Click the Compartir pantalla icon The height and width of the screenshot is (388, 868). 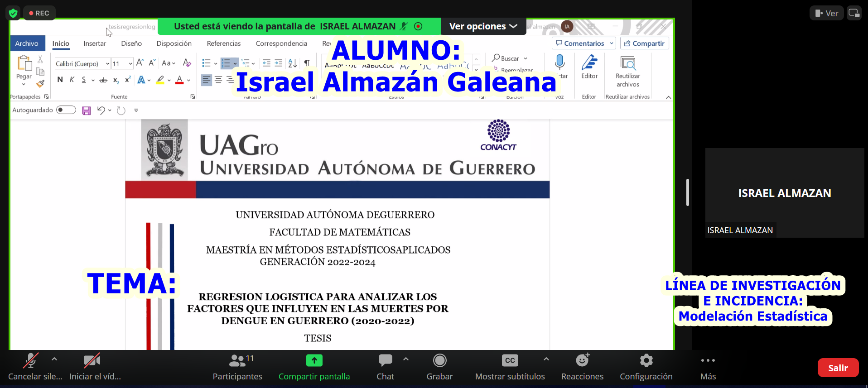point(314,360)
